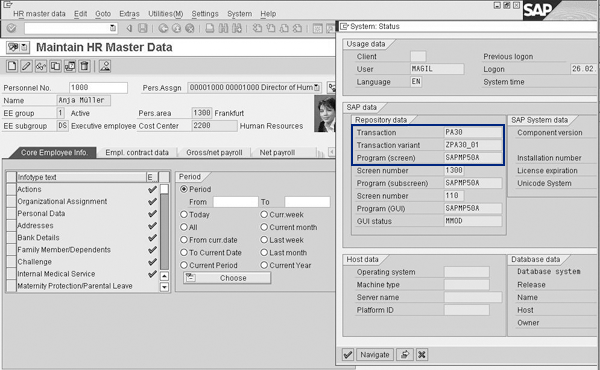The height and width of the screenshot is (370, 600).
Task: Open the System menu
Action: pos(240,14)
